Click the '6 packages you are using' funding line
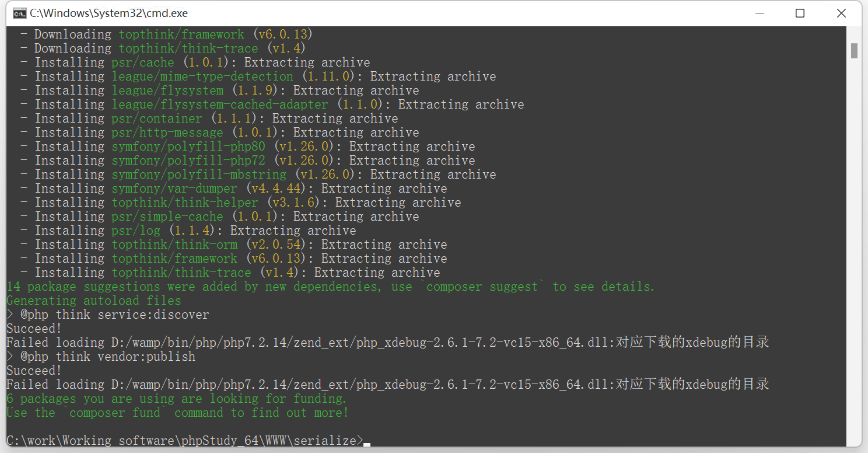Image resolution: width=868 pixels, height=453 pixels. (177, 399)
